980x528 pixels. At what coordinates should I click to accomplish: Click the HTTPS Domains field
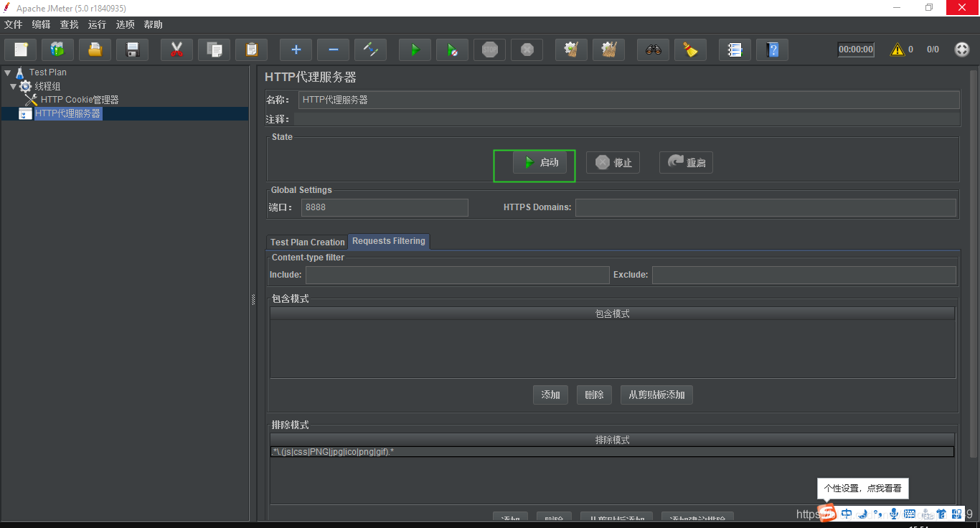(765, 207)
